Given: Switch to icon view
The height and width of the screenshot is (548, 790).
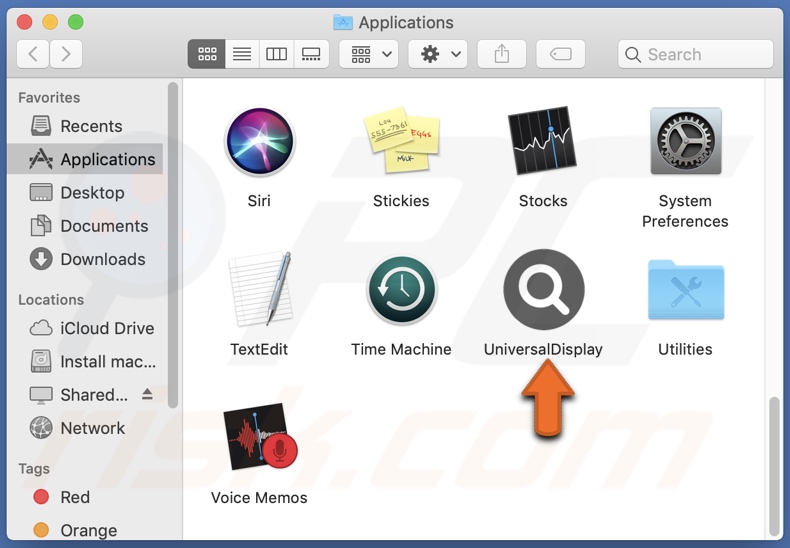Looking at the screenshot, I should tap(207, 54).
